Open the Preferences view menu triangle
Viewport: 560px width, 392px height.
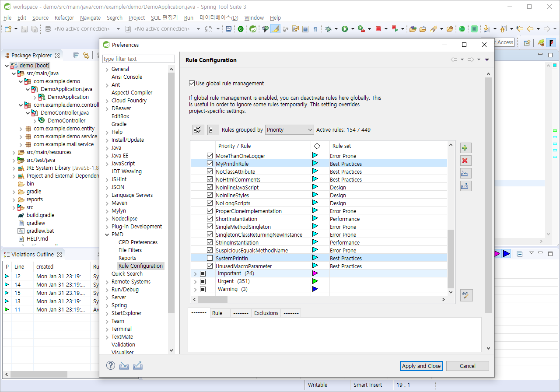pos(487,60)
